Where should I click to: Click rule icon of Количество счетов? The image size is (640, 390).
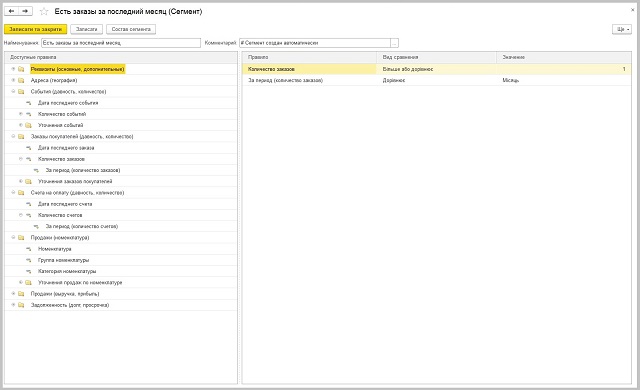(29, 215)
